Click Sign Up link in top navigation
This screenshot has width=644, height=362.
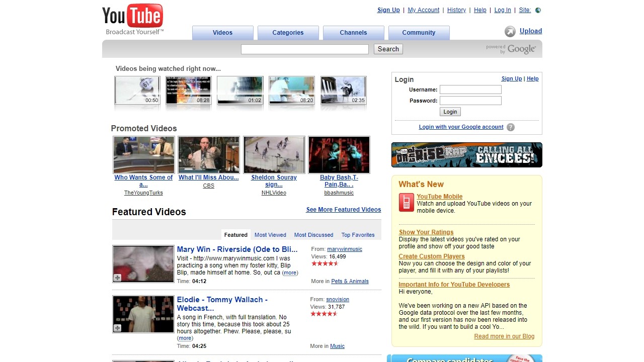[388, 10]
